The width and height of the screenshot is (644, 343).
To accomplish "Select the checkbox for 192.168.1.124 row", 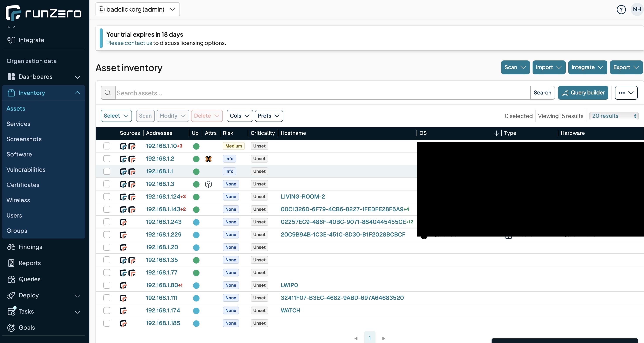I will [107, 197].
